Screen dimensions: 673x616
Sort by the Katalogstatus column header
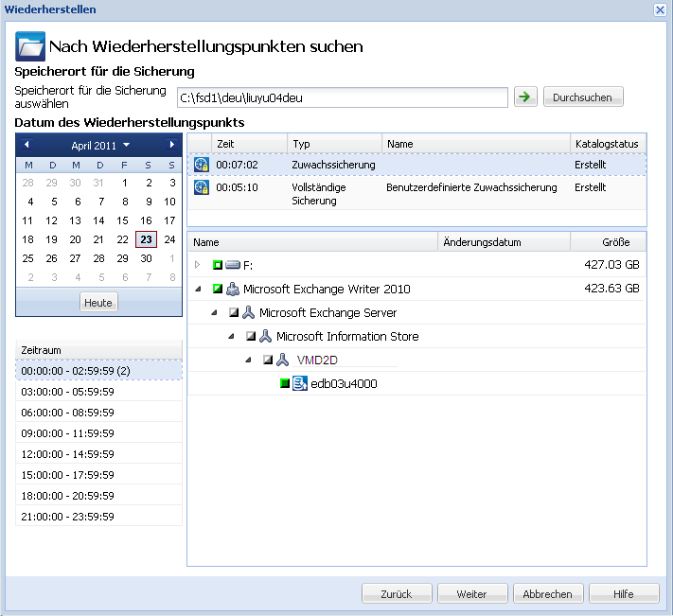(x=607, y=144)
